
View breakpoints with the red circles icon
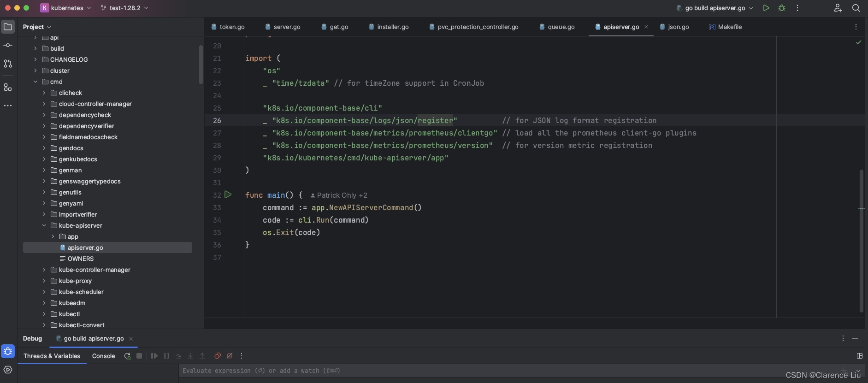(x=218, y=356)
